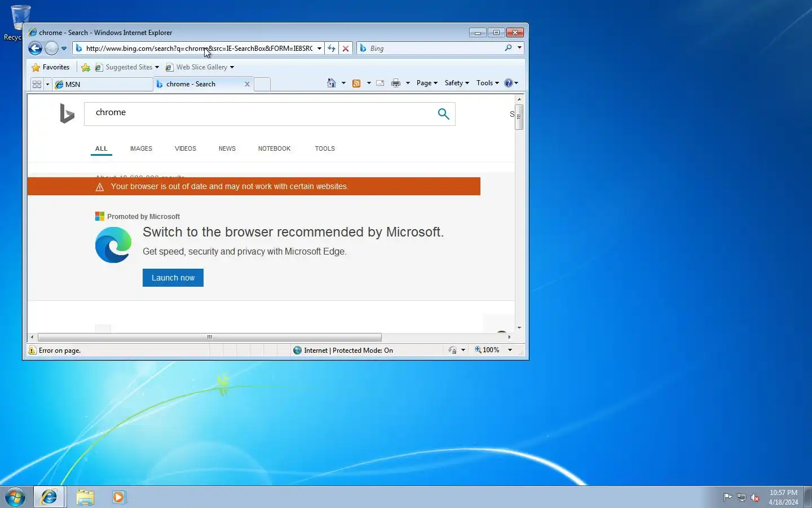Viewport: 812px width, 508px height.
Task: Open Windows Explorer from the taskbar
Action: click(85, 497)
